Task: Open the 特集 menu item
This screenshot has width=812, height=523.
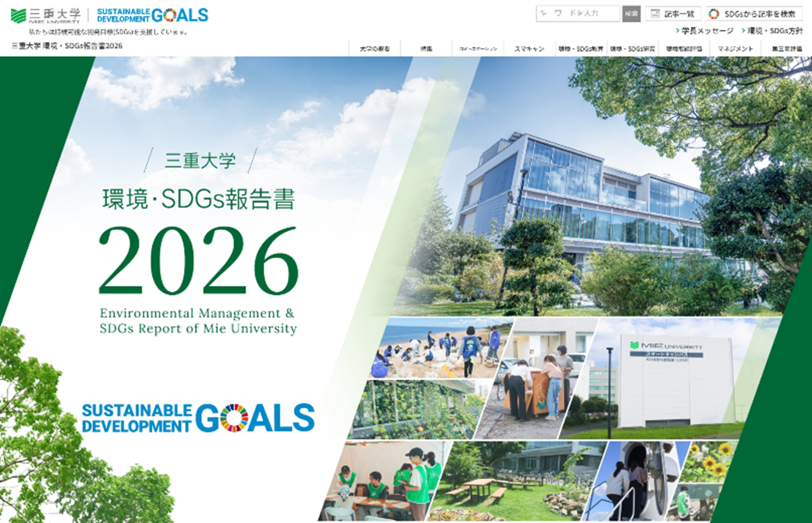Action: (x=426, y=49)
